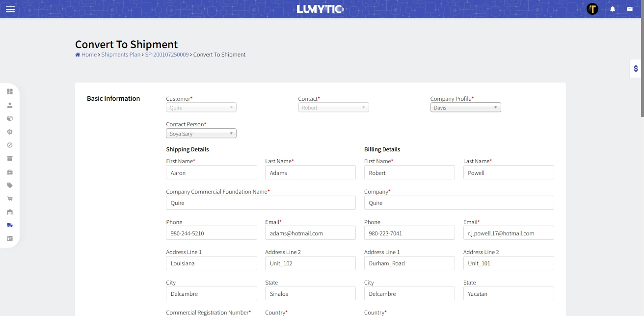Select the truck shipments sidebar icon
Viewport: 644px width, 316px height.
click(x=10, y=225)
